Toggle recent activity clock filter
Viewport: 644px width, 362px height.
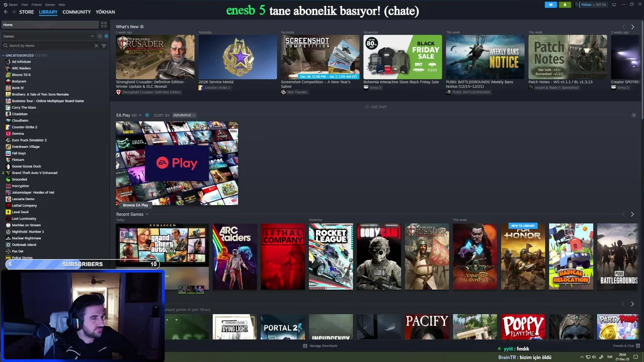[100, 36]
